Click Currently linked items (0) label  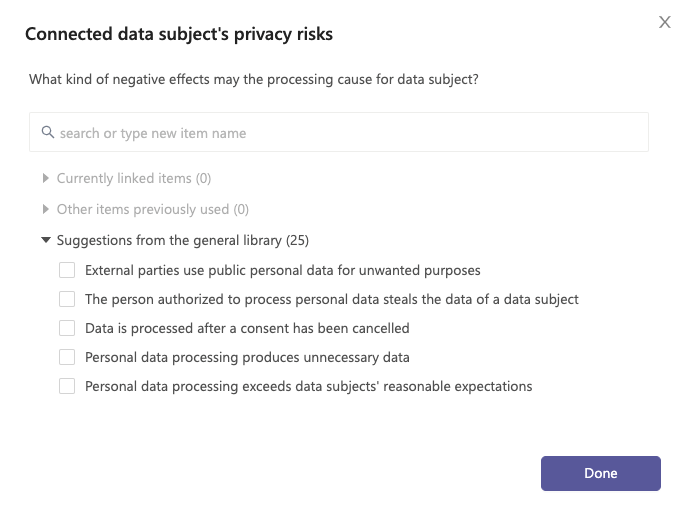(x=134, y=178)
